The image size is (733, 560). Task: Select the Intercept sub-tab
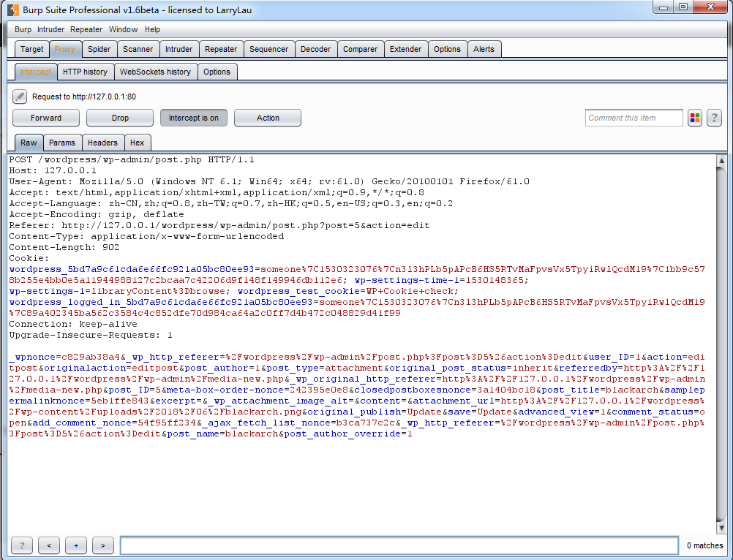(x=36, y=72)
